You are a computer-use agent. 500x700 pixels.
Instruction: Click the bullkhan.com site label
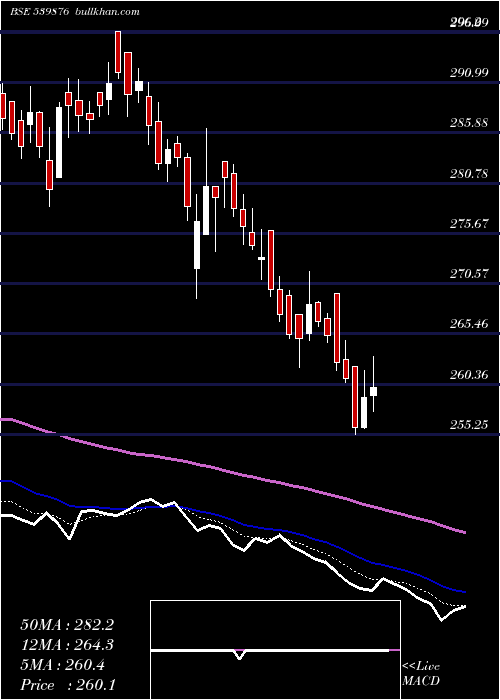tap(108, 12)
